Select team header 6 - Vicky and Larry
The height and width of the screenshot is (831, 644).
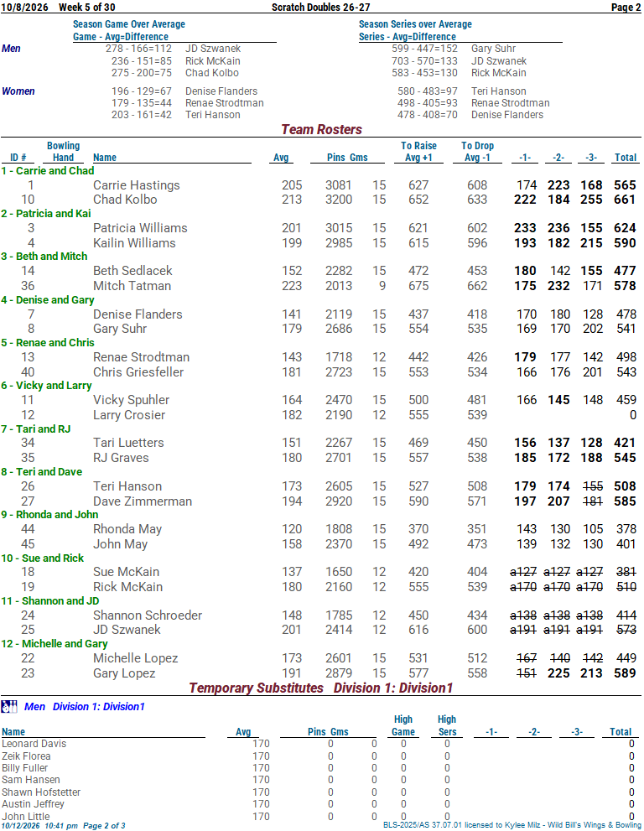[x=47, y=386]
